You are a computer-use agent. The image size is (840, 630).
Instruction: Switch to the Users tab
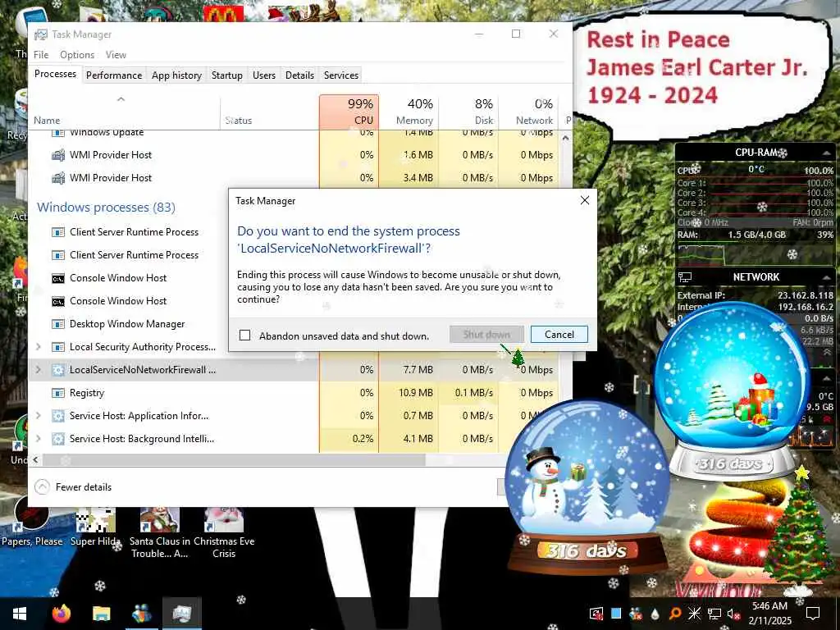pyautogui.click(x=263, y=75)
